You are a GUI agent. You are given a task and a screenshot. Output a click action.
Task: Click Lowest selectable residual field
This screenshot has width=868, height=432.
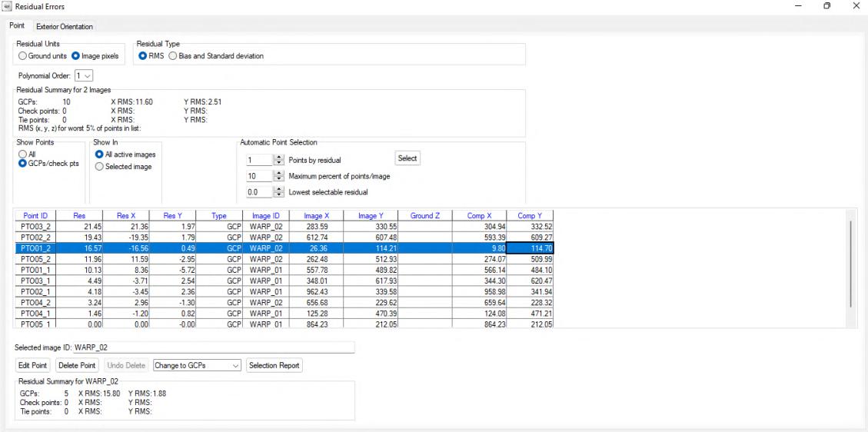[x=260, y=192]
